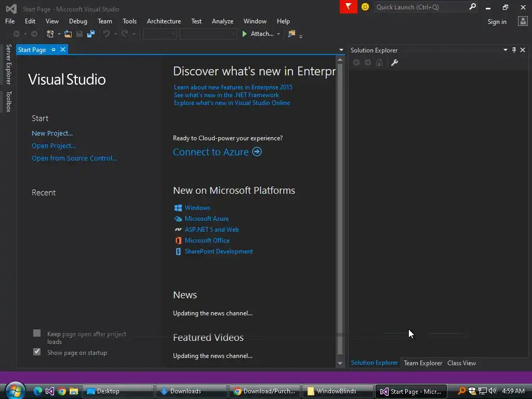Open the Debug menu

tap(78, 21)
